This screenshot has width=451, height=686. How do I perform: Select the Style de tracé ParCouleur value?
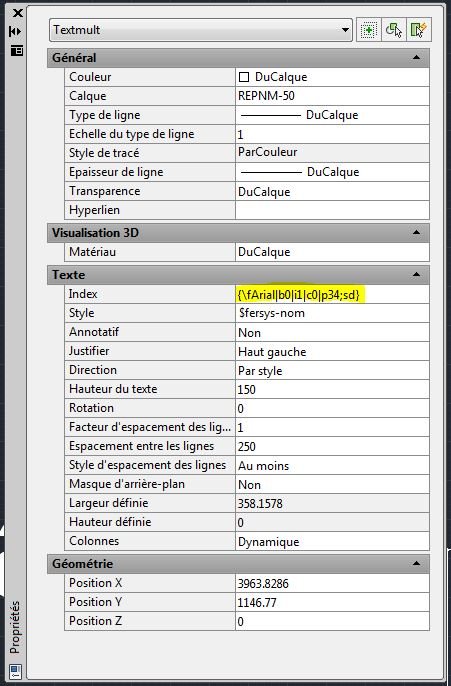(332, 153)
